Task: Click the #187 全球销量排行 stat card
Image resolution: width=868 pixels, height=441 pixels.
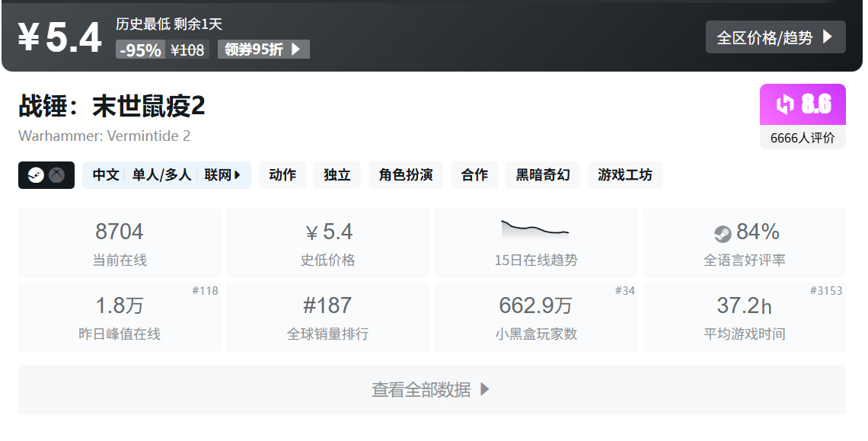Action: pyautogui.click(x=327, y=317)
